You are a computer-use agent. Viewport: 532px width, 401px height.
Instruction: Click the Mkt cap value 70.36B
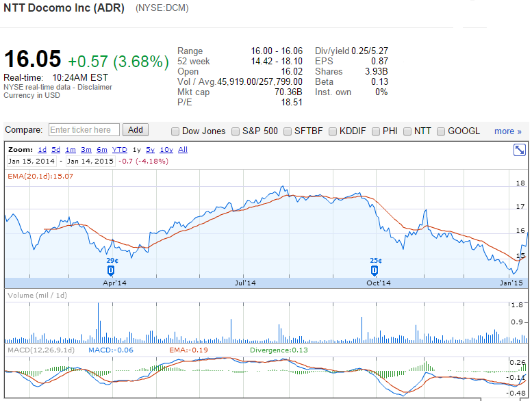click(x=288, y=92)
